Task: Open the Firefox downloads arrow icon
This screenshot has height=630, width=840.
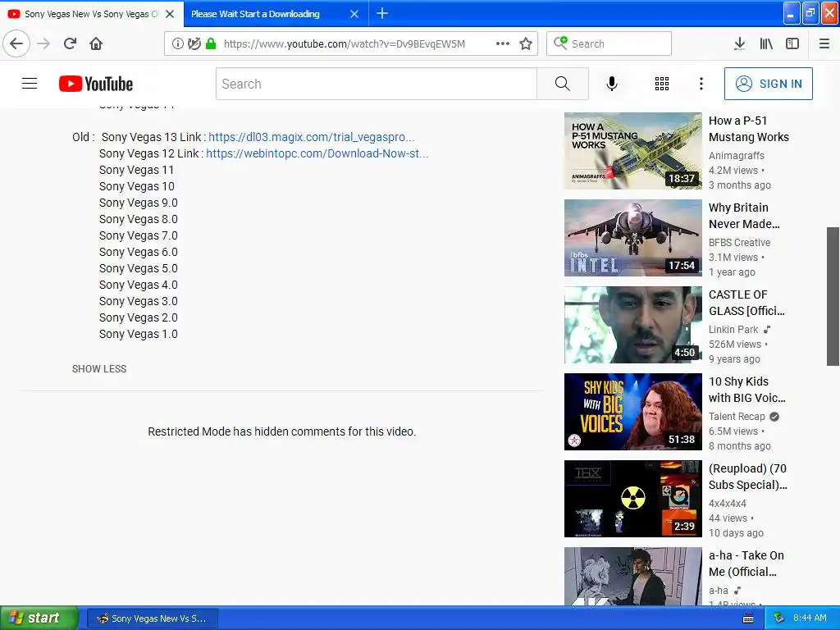Action: coord(739,43)
